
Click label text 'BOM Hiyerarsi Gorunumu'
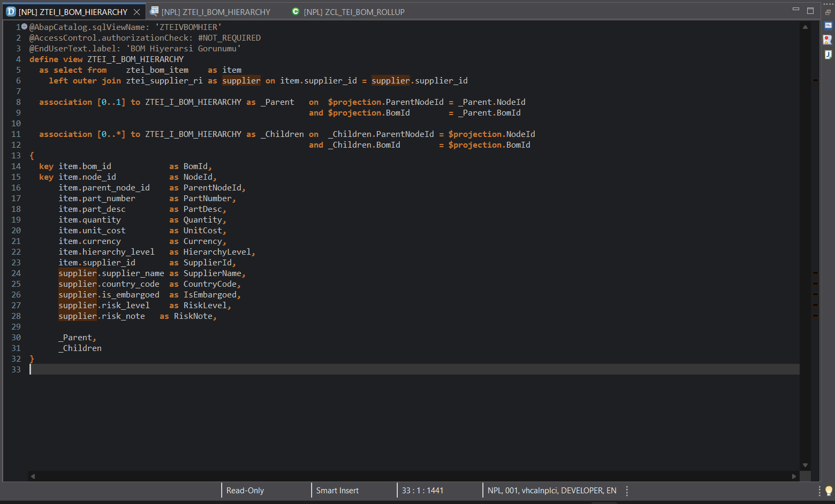coord(184,49)
